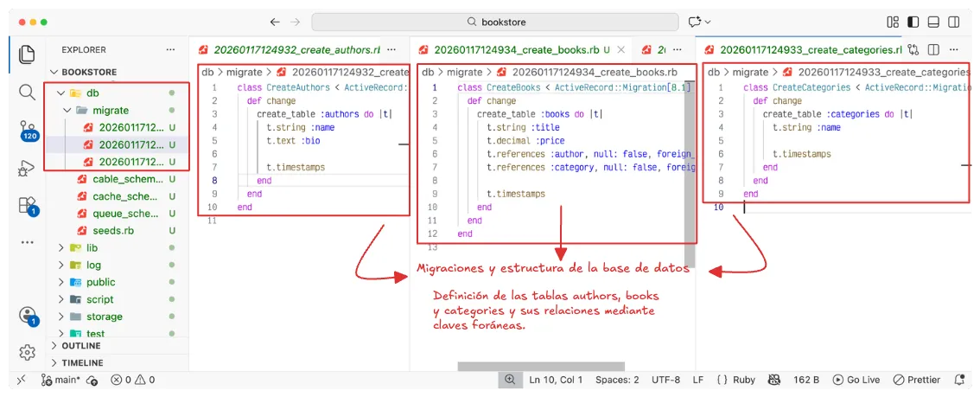Viewport: 980px width, 397px height.
Task: Click the Copilot chat icon in title bar
Action: coord(695,22)
